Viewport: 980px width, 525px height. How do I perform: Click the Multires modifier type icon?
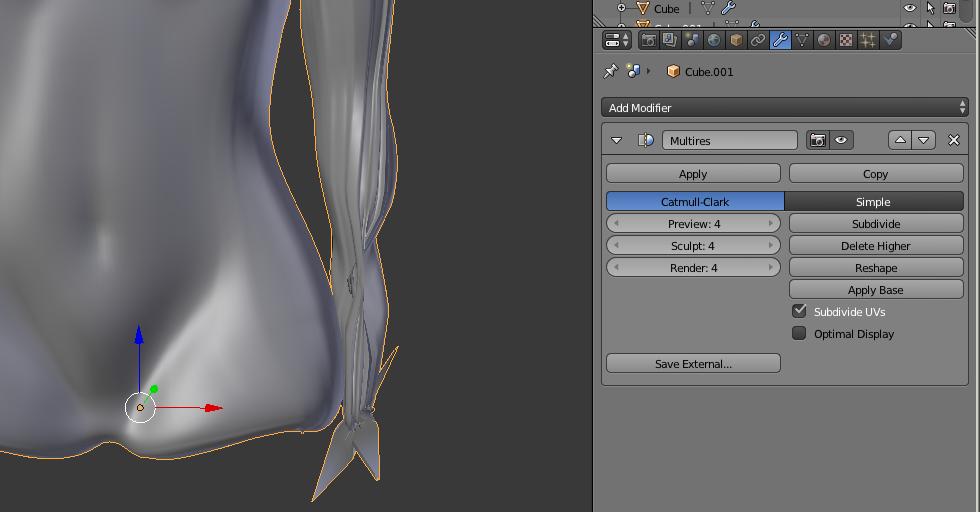tap(645, 141)
